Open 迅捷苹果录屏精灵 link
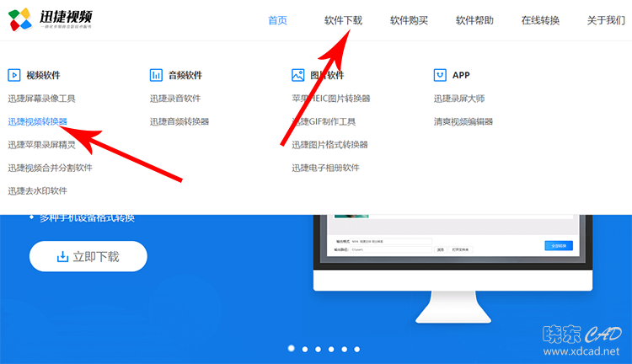The width and height of the screenshot is (632, 364). pyautogui.click(x=41, y=145)
